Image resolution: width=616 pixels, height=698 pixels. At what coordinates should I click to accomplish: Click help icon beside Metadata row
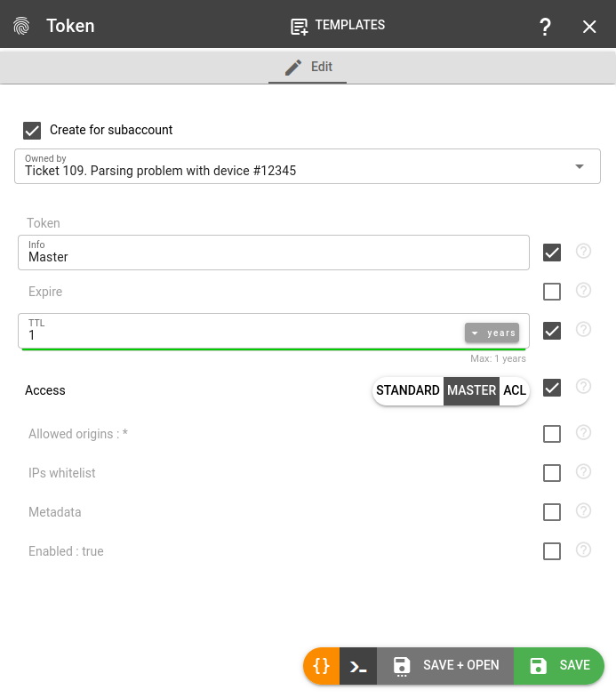[584, 511]
